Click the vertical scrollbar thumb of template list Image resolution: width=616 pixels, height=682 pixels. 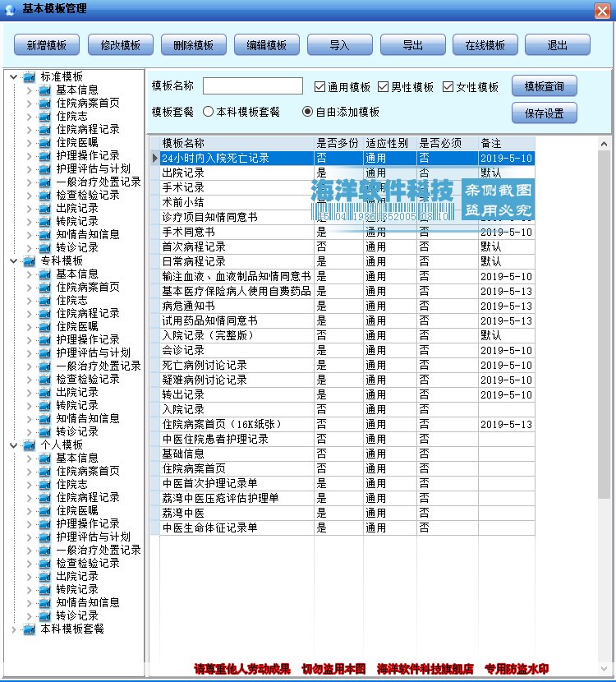(604, 325)
